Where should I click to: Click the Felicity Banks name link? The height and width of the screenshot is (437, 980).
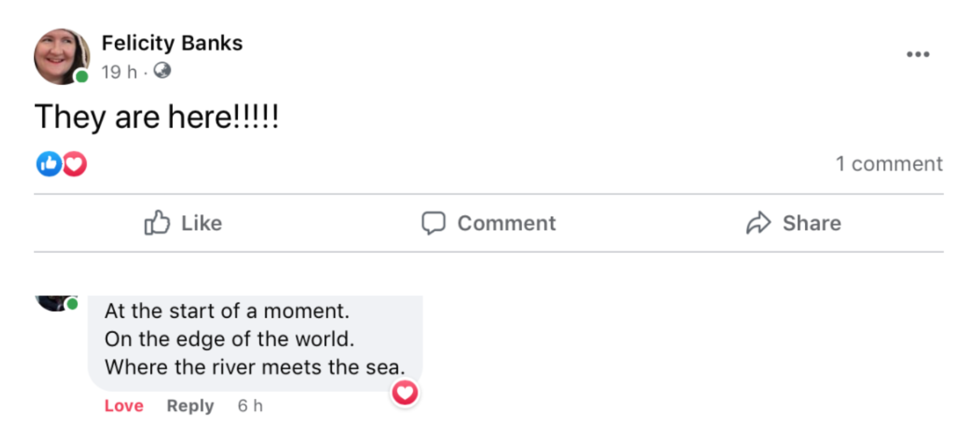(172, 43)
